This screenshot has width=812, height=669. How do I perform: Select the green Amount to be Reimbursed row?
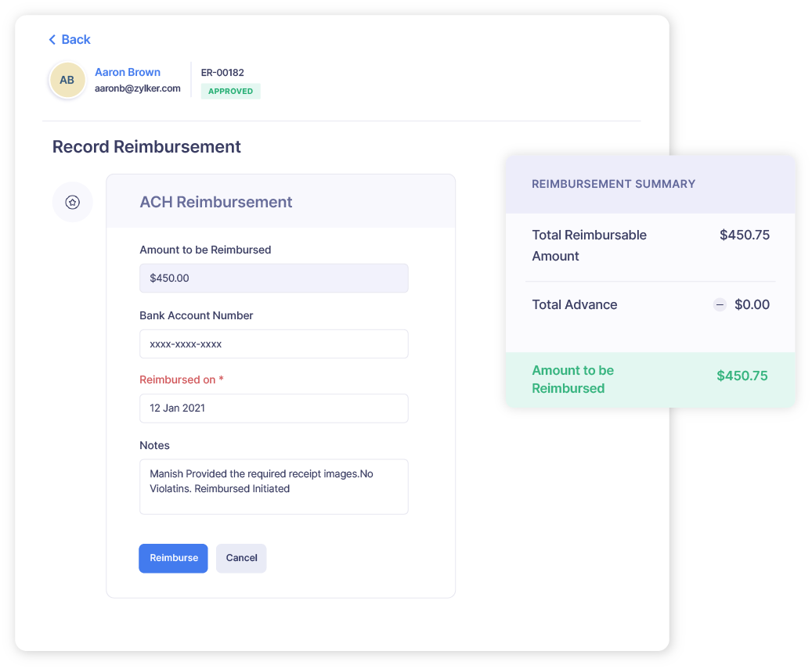tap(650, 379)
